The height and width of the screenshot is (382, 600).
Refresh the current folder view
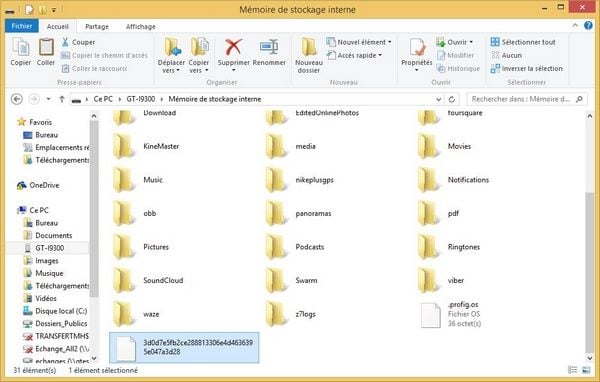click(452, 100)
